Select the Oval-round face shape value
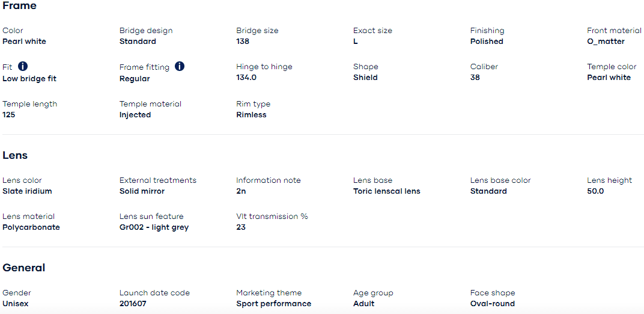The width and height of the screenshot is (644, 314). 492,304
